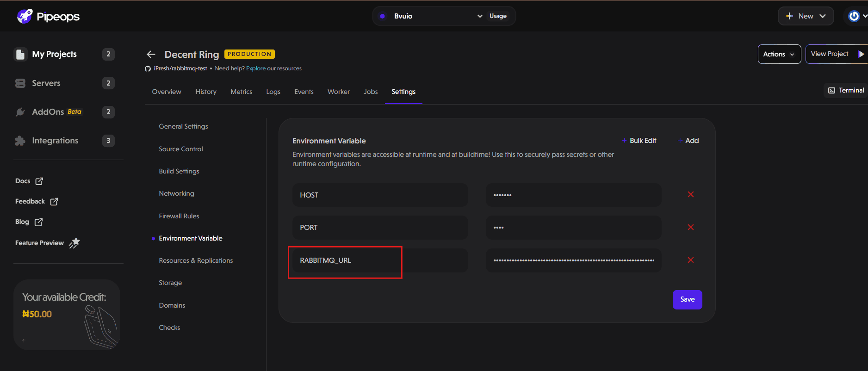Click the Integrations puzzle icon
This screenshot has height=371, width=868.
tap(20, 141)
